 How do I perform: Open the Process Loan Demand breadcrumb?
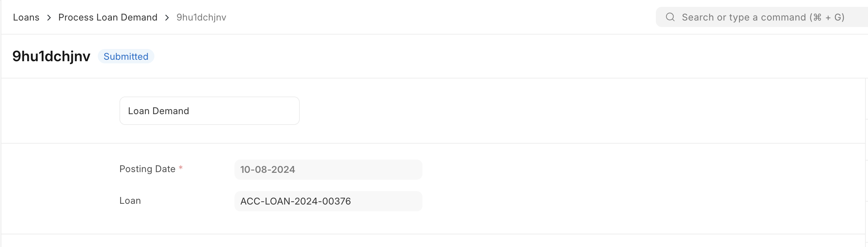[108, 17]
